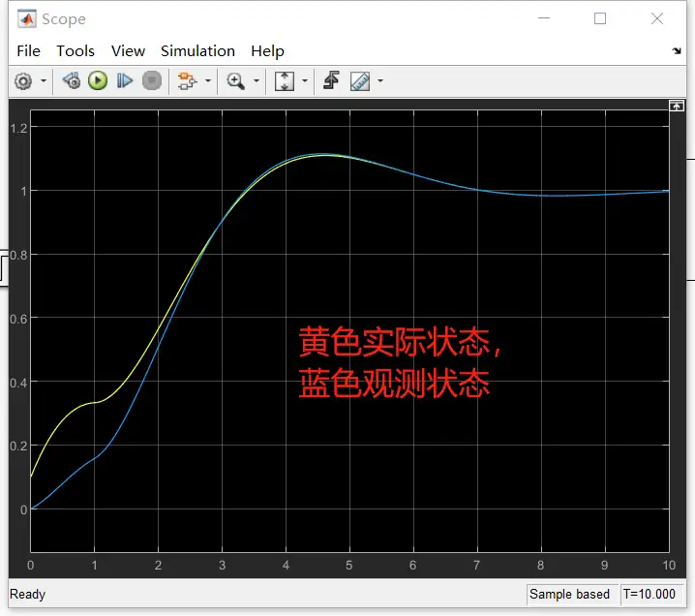695x616 pixels.
Task: Run the simulation with green play button
Action: point(98,81)
